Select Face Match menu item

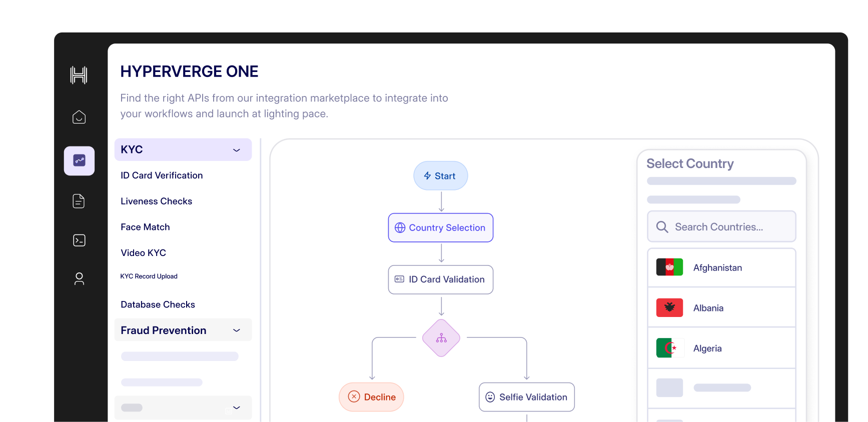145,227
